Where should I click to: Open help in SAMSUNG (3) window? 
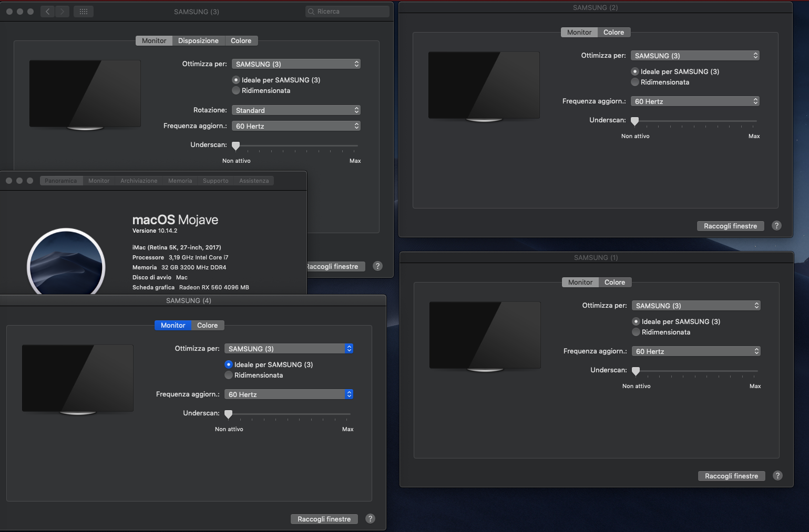377,266
